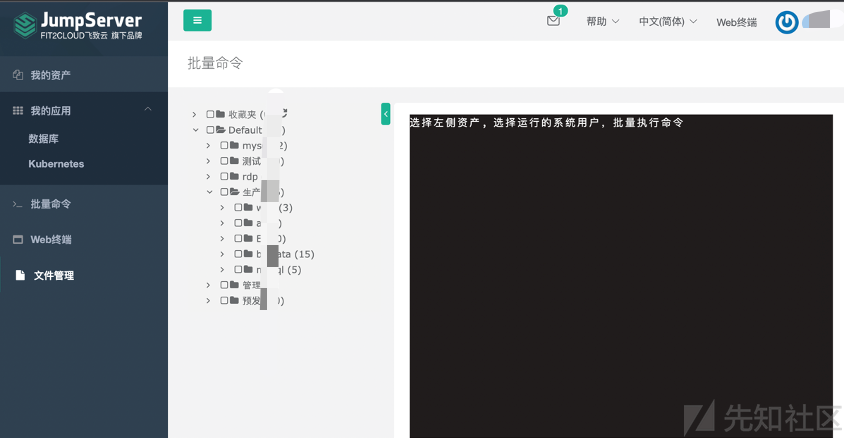Open the mail notifications icon
The height and width of the screenshot is (438, 844).
tap(553, 21)
